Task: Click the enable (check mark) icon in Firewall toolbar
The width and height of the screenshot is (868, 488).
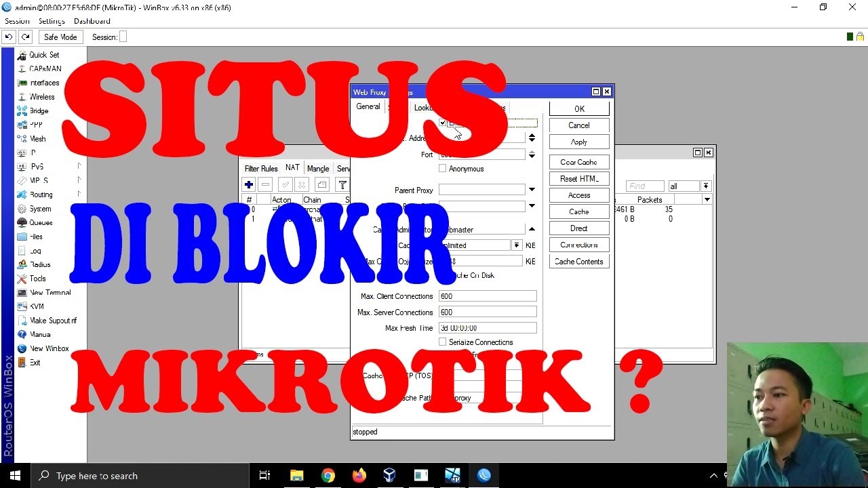Action: (x=285, y=184)
